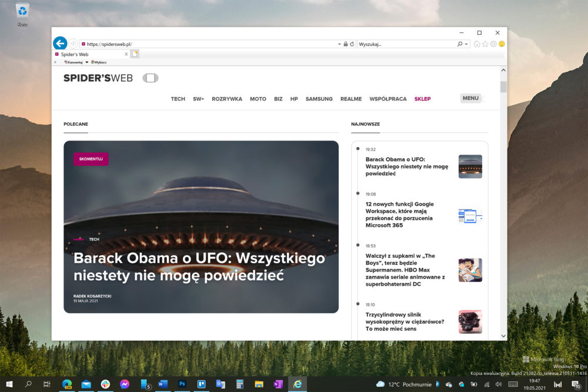Open Calculator from the taskbar
This screenshot has width=588, height=392.
[x=240, y=384]
